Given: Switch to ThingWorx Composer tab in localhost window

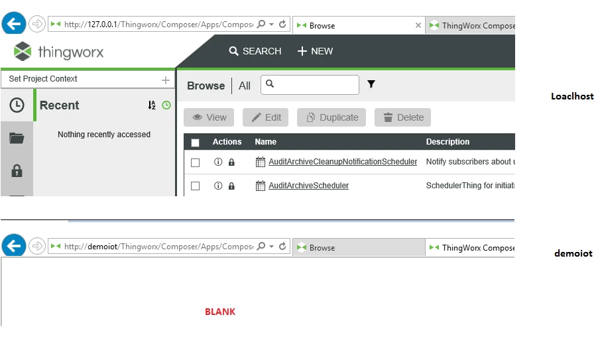Looking at the screenshot, I should 470,26.
